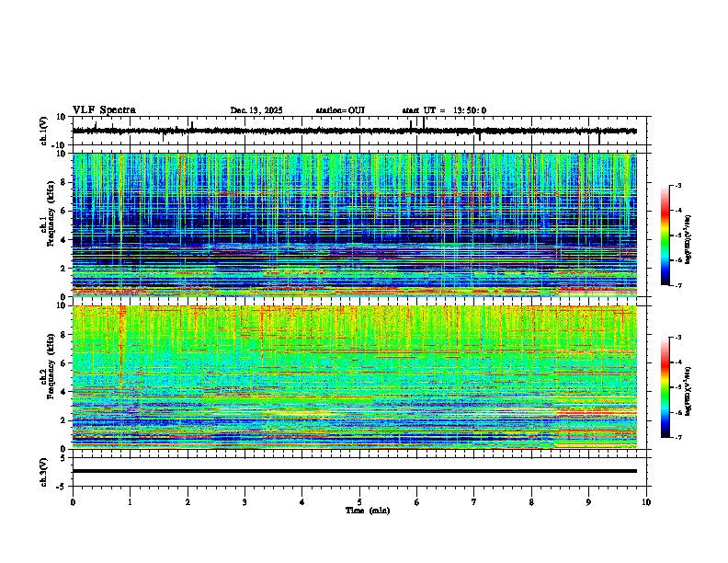728x563 pixels.
Task: Click the ch.1 color bar 'log(PSD)' label
Action: coord(688,240)
